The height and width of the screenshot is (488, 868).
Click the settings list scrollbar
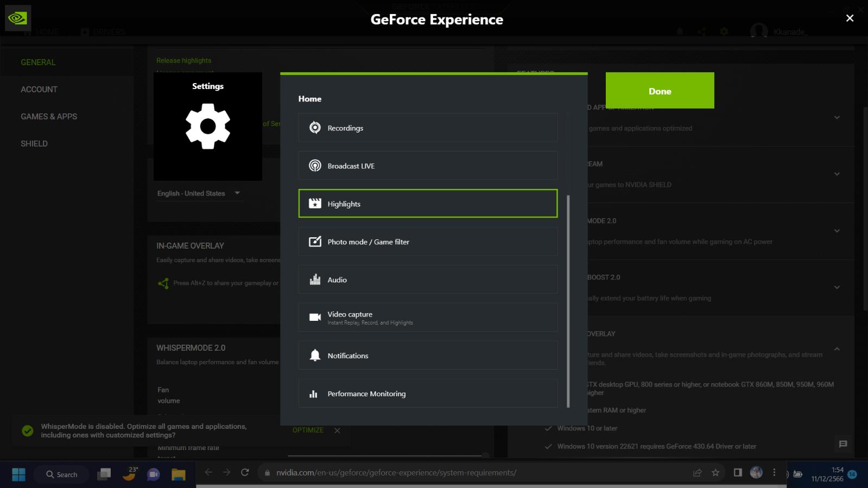(x=568, y=301)
